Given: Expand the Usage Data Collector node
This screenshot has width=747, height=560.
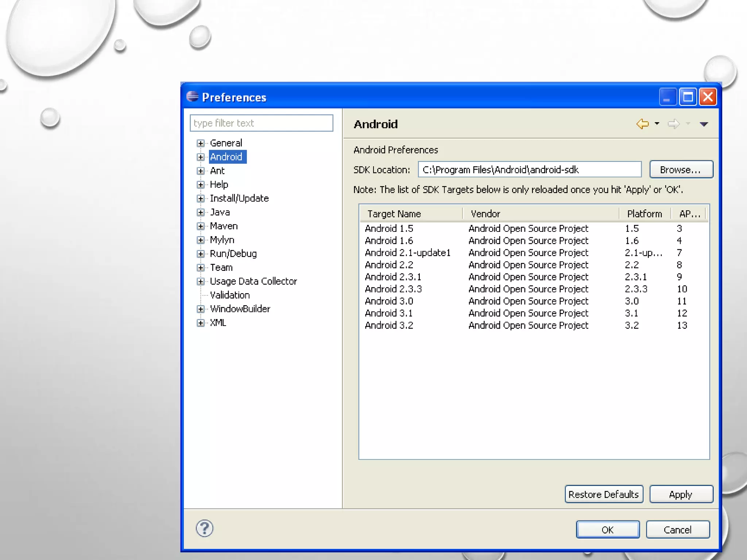Looking at the screenshot, I should point(200,281).
